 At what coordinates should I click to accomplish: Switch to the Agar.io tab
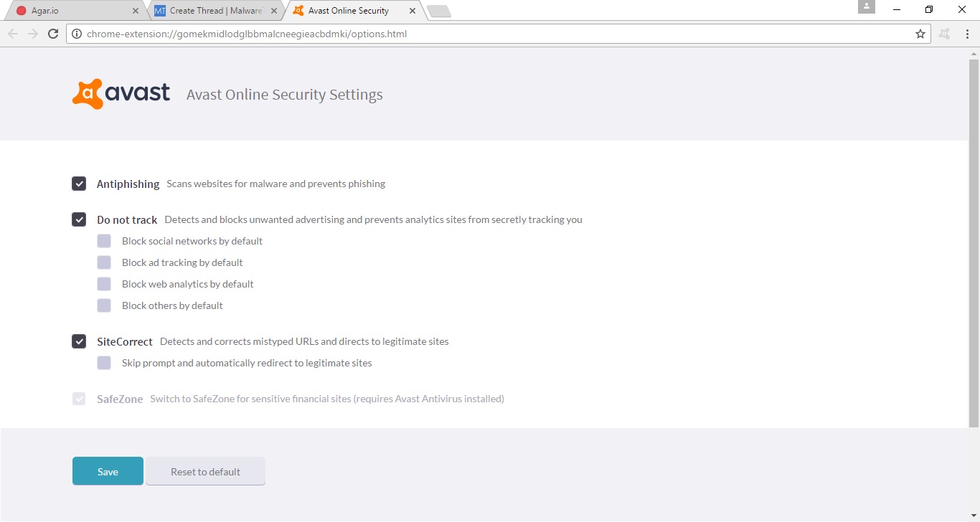coord(72,11)
